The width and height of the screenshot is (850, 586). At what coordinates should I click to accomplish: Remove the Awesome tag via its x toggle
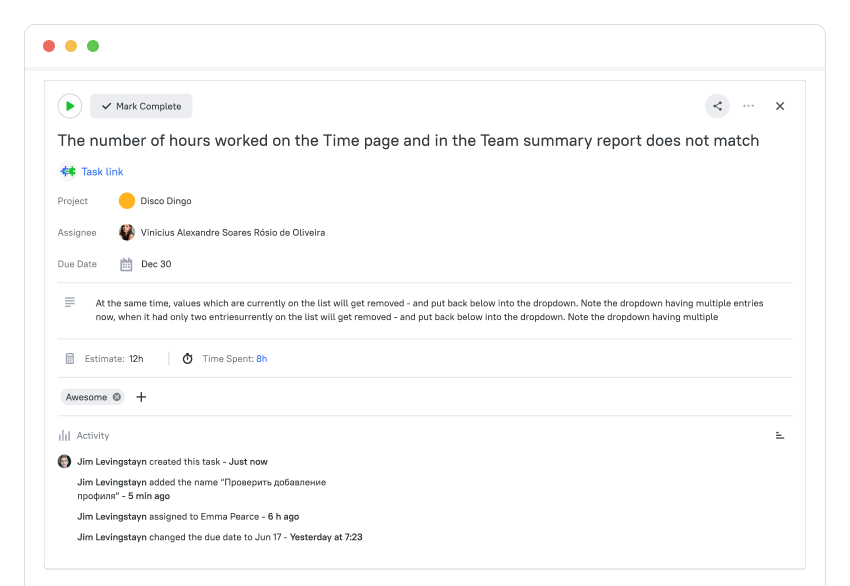[x=117, y=397]
